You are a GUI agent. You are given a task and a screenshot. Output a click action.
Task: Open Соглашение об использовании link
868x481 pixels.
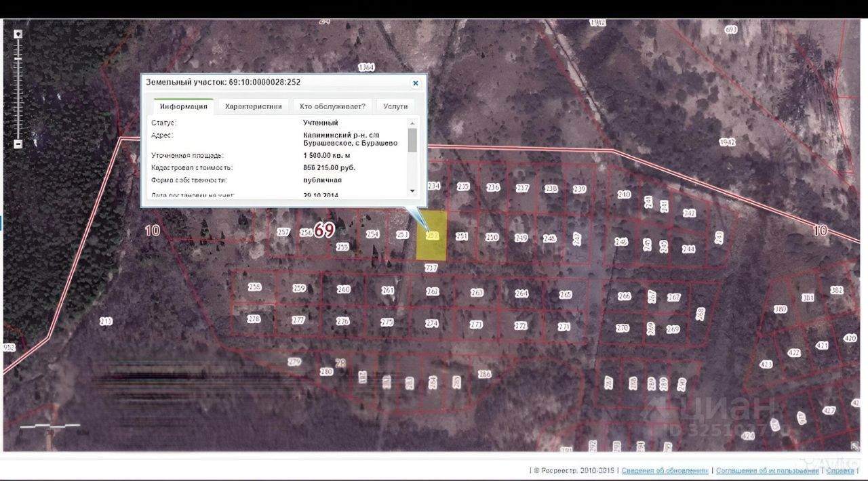[x=767, y=470]
